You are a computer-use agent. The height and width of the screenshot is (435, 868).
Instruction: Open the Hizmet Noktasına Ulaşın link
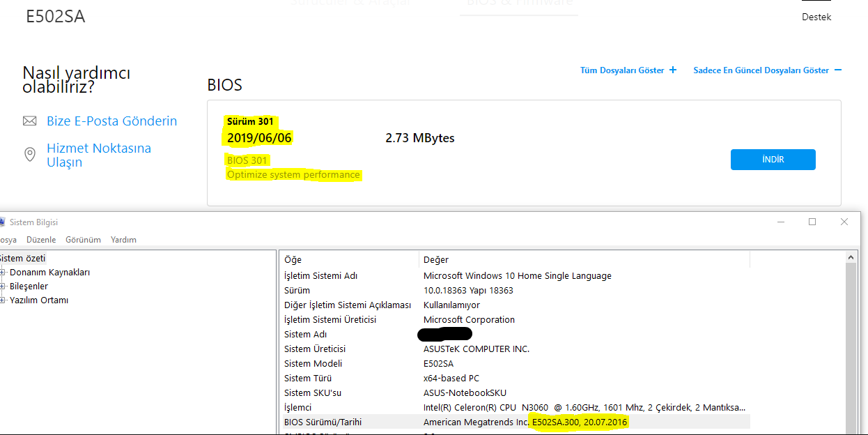click(99, 155)
